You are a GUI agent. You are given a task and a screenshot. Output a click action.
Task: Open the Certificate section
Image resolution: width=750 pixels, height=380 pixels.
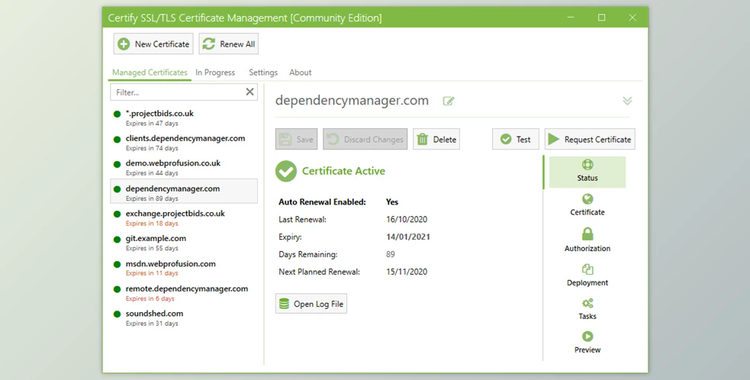587,205
